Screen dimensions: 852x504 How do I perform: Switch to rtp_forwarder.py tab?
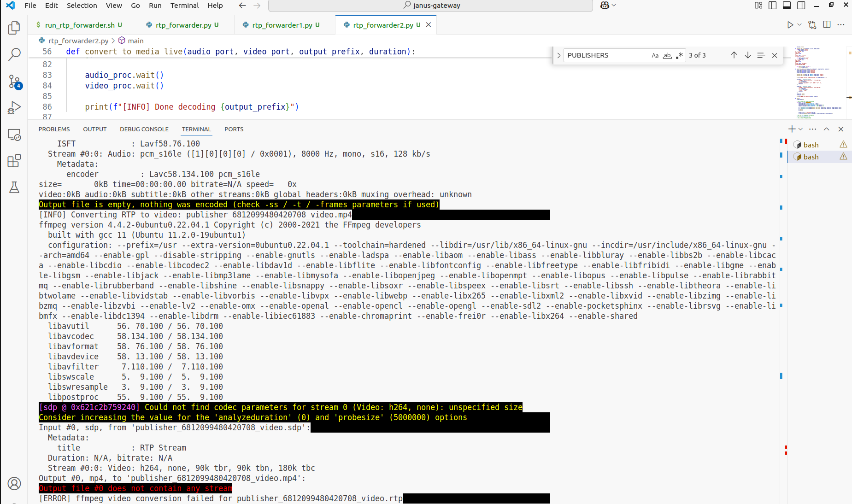187,25
